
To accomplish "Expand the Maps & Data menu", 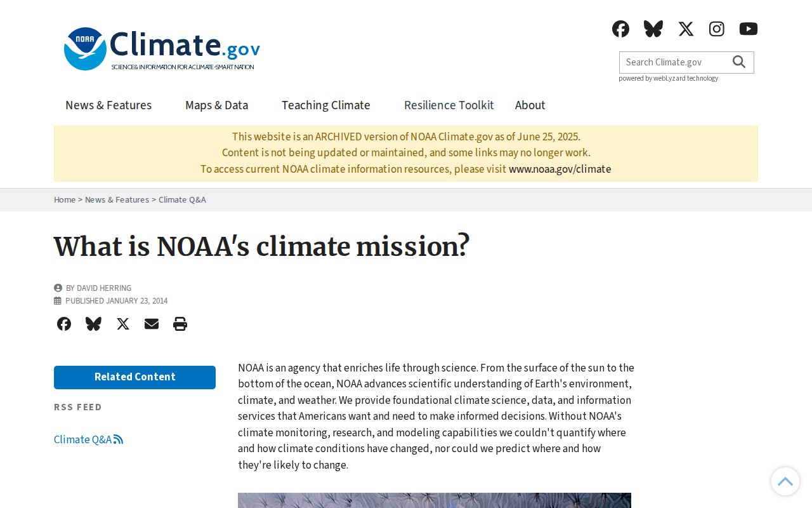I will [x=216, y=105].
